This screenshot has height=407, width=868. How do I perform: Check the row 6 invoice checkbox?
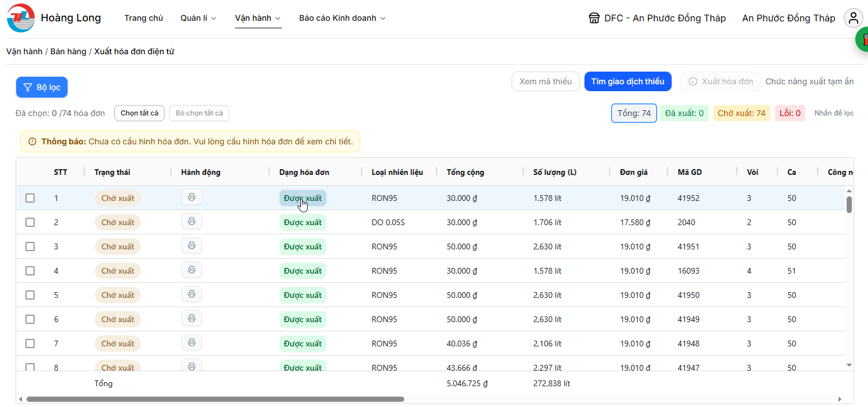(x=30, y=319)
